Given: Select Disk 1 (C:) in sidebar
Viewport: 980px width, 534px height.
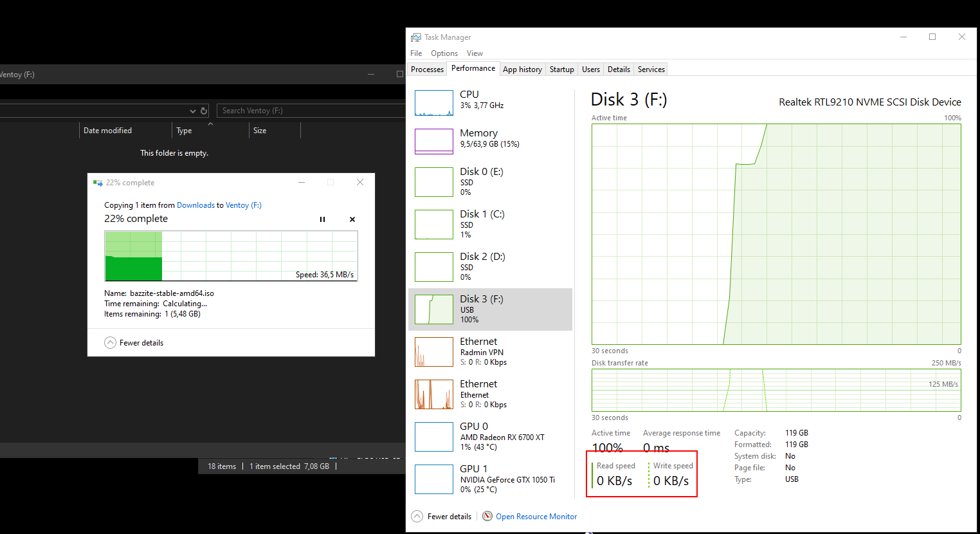Looking at the screenshot, I should tap(433, 224).
